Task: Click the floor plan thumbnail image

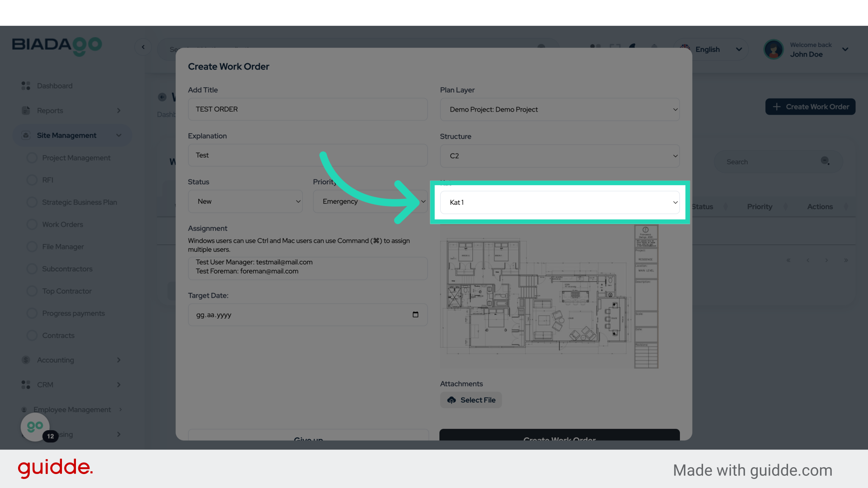Action: tap(548, 297)
